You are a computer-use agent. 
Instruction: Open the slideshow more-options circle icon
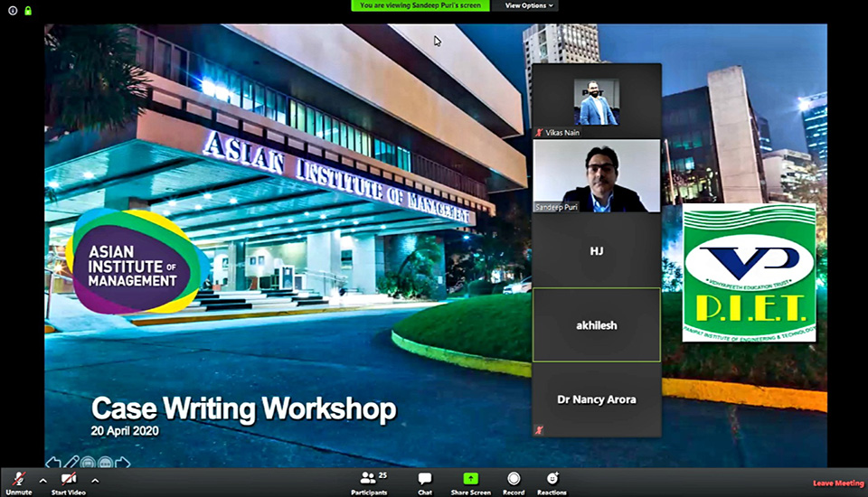[105, 462]
